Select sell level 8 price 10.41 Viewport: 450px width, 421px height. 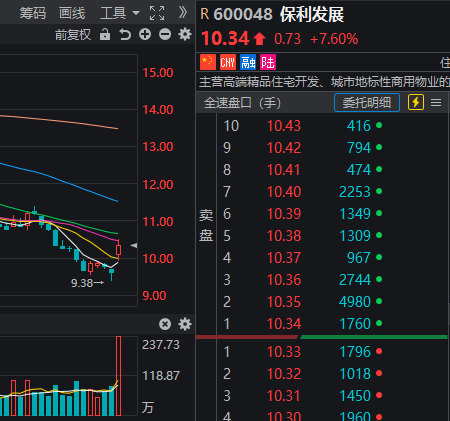(x=284, y=170)
